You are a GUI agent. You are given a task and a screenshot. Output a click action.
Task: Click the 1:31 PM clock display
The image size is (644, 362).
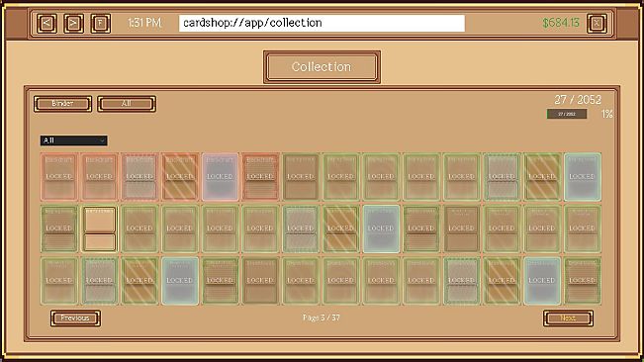144,23
